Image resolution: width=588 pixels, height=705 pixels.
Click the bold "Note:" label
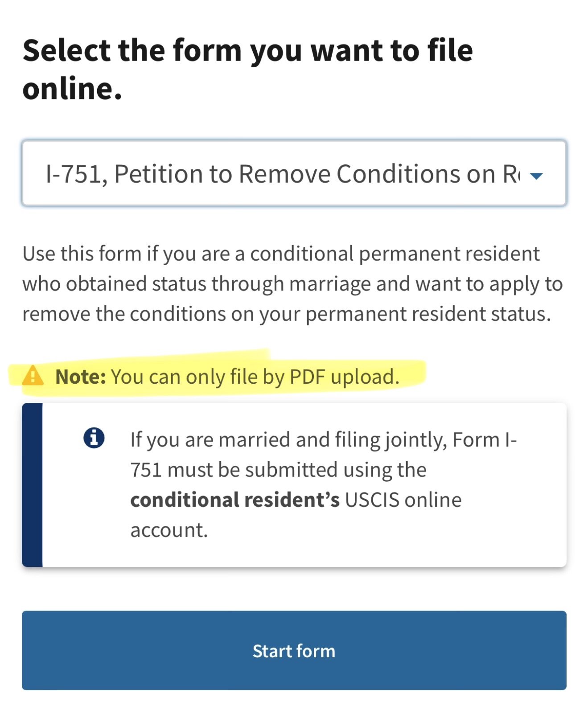pyautogui.click(x=80, y=377)
